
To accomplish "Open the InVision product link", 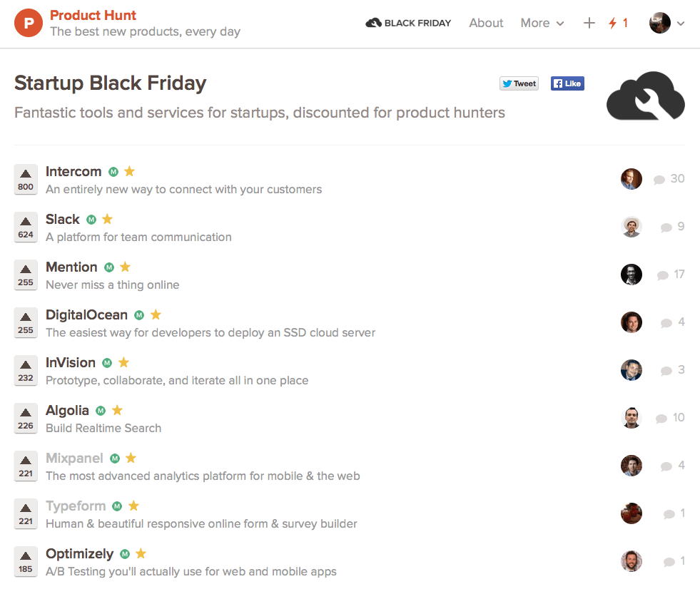I will pos(71,362).
